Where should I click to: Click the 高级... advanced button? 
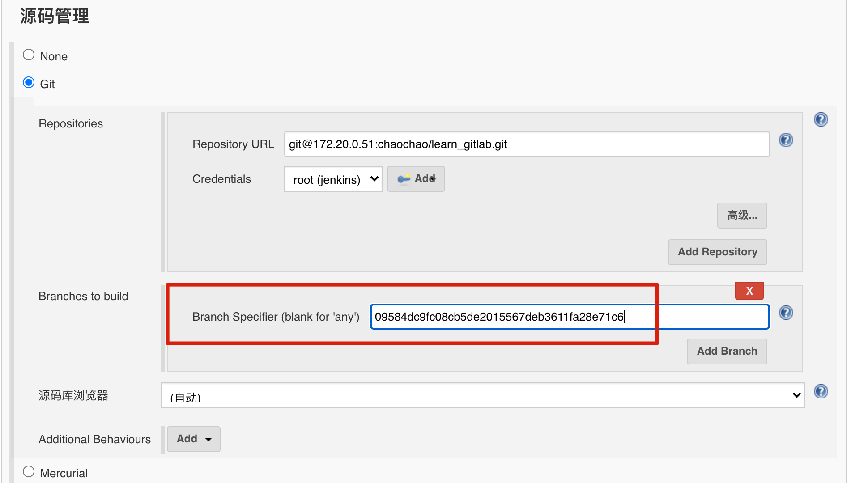pos(742,216)
